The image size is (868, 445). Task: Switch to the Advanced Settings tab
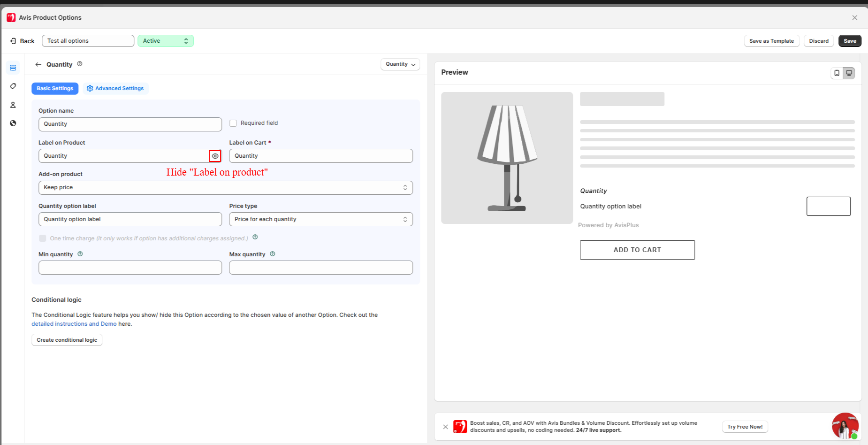[x=115, y=88]
